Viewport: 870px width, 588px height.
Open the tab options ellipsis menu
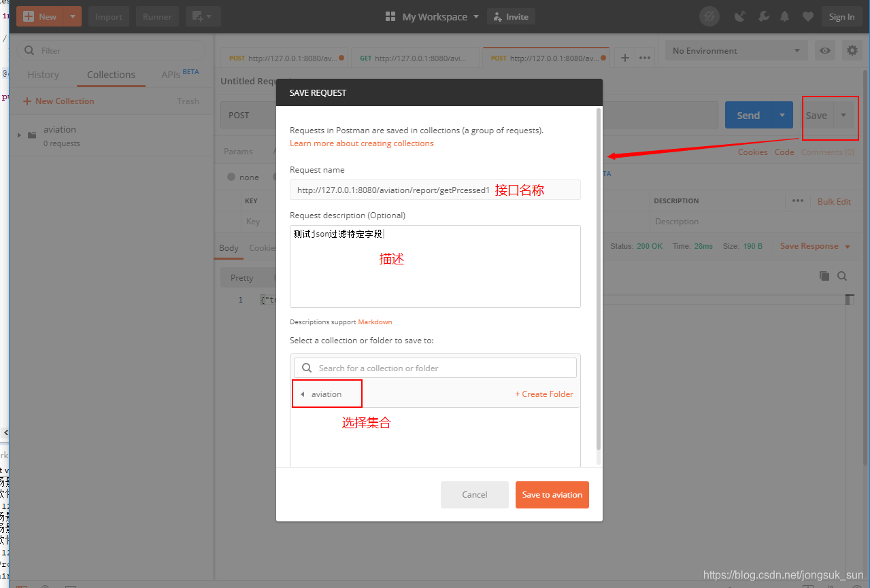click(x=645, y=58)
